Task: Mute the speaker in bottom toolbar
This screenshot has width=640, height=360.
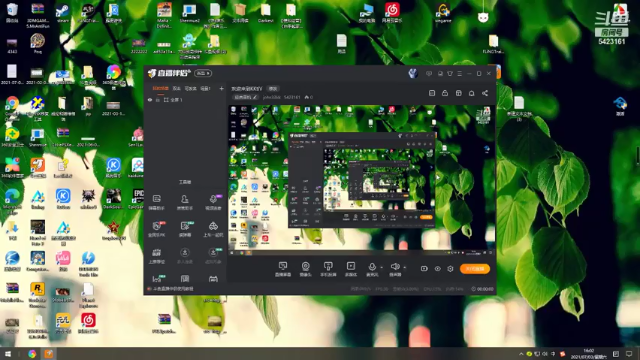Action: [x=395, y=269]
